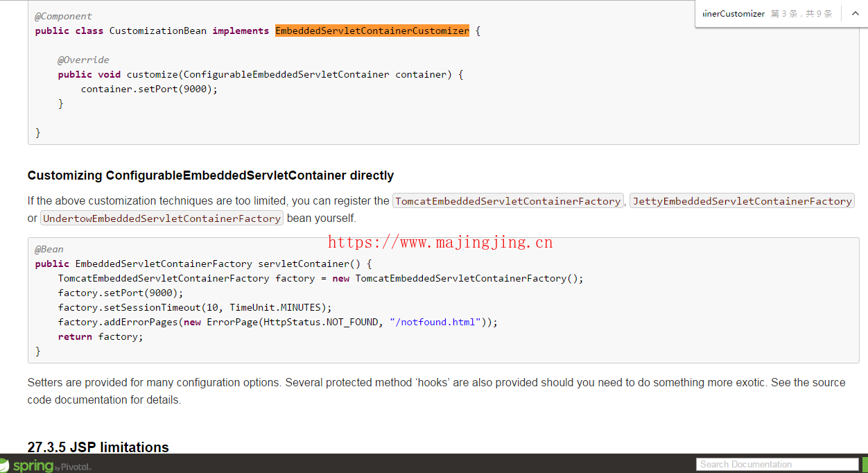The image size is (868, 473).
Task: Click the factory.setPort(9000); line
Action: pyautogui.click(x=121, y=293)
